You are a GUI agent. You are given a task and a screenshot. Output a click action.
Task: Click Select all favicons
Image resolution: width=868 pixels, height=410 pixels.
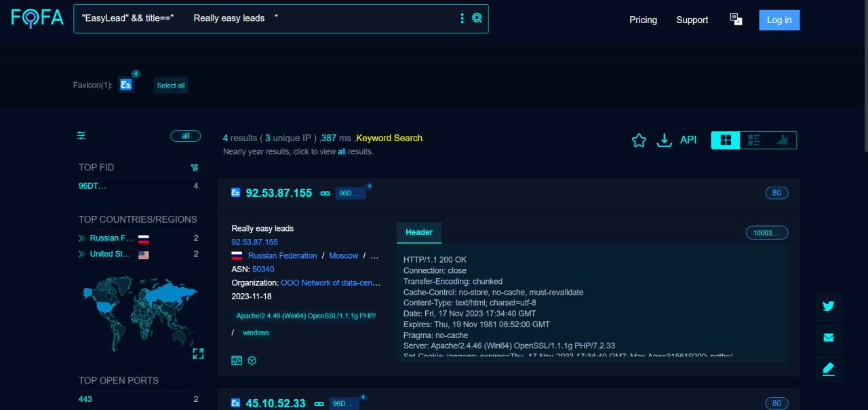(x=171, y=86)
